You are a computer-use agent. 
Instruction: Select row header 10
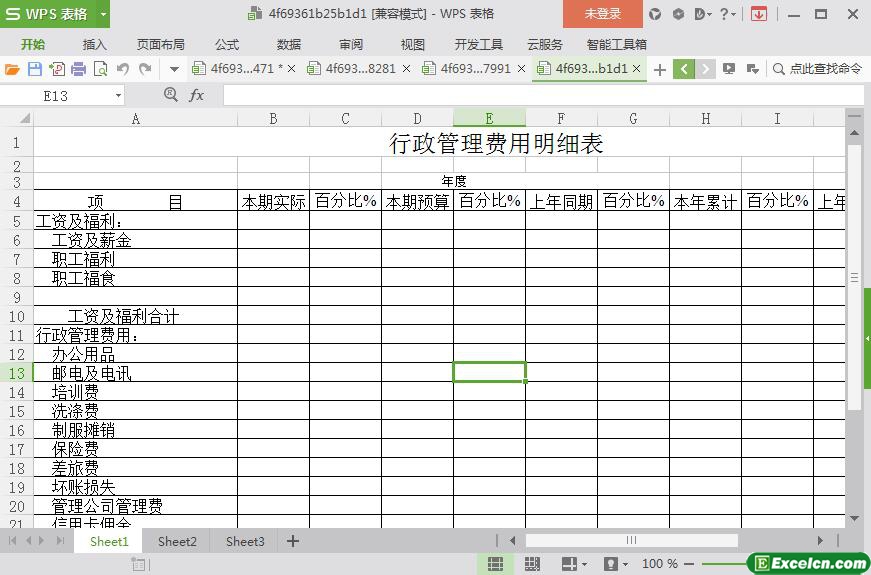pos(17,316)
